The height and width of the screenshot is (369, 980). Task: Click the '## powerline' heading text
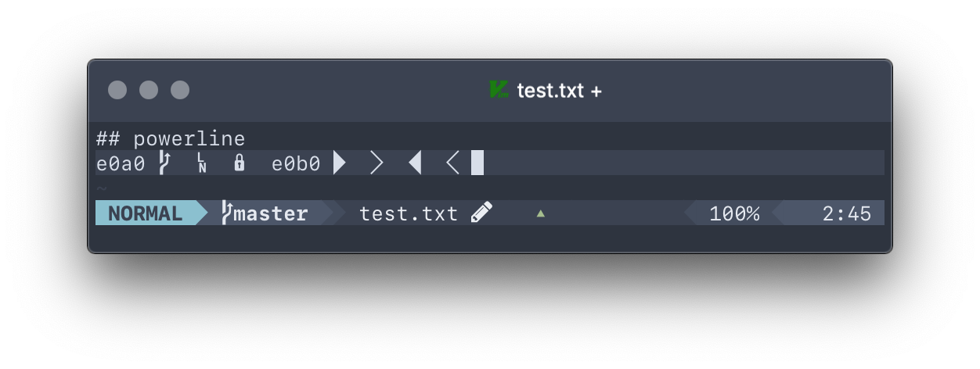(171, 139)
